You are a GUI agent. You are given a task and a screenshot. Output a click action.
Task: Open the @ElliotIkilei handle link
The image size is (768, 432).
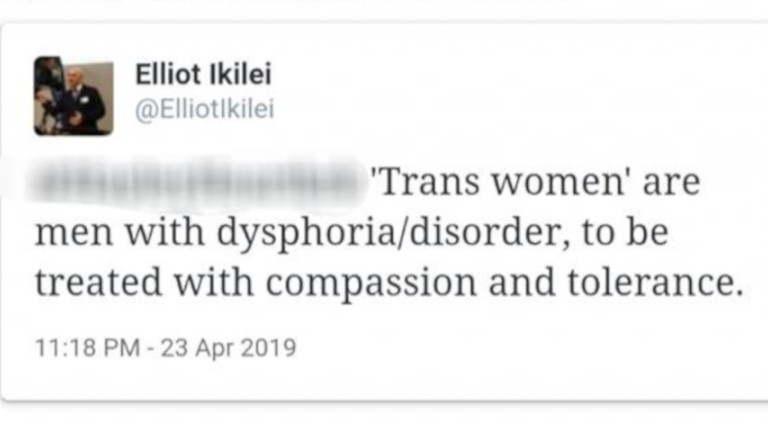click(x=204, y=109)
